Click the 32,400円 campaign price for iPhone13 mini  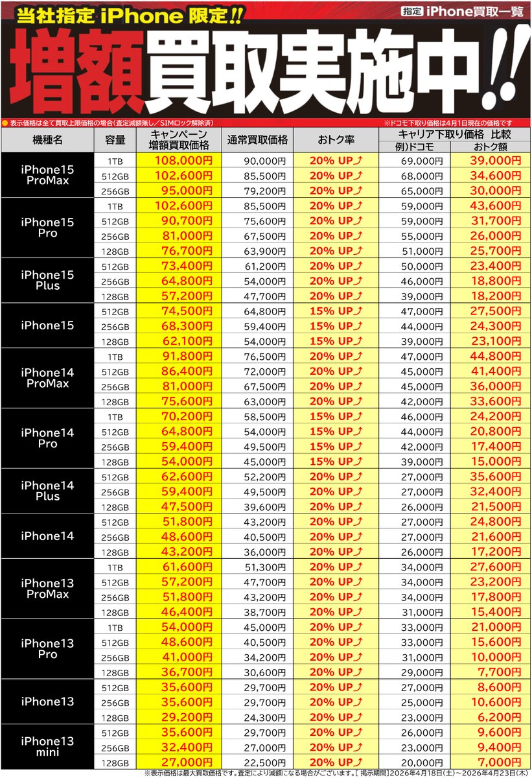coord(187,747)
